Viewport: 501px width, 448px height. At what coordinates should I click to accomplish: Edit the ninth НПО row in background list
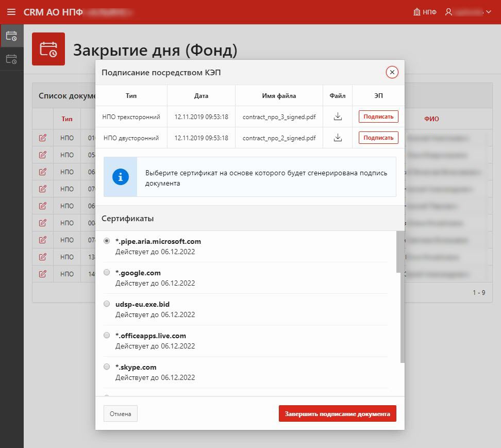coord(42,274)
